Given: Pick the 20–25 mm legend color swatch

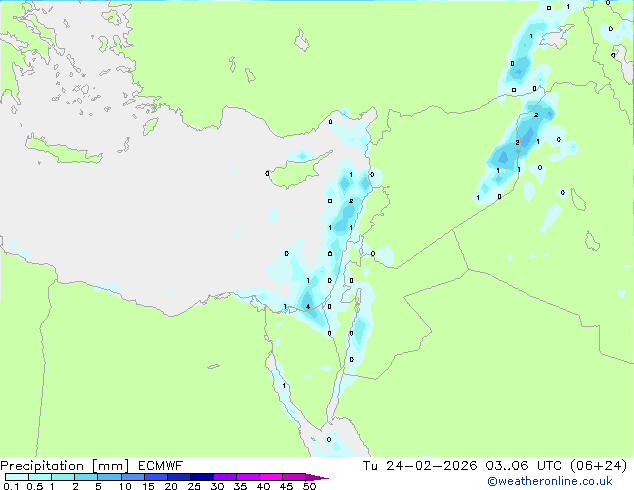Looking at the screenshot, I should (x=178, y=477).
